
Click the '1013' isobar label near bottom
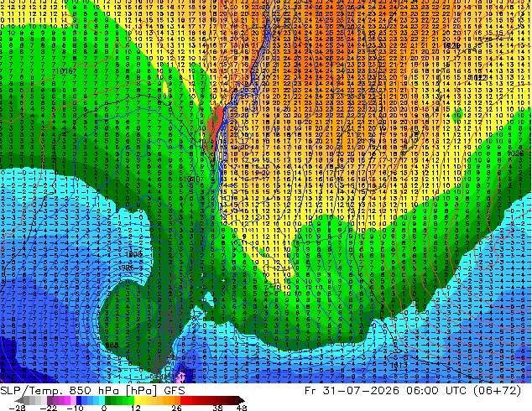point(397,366)
